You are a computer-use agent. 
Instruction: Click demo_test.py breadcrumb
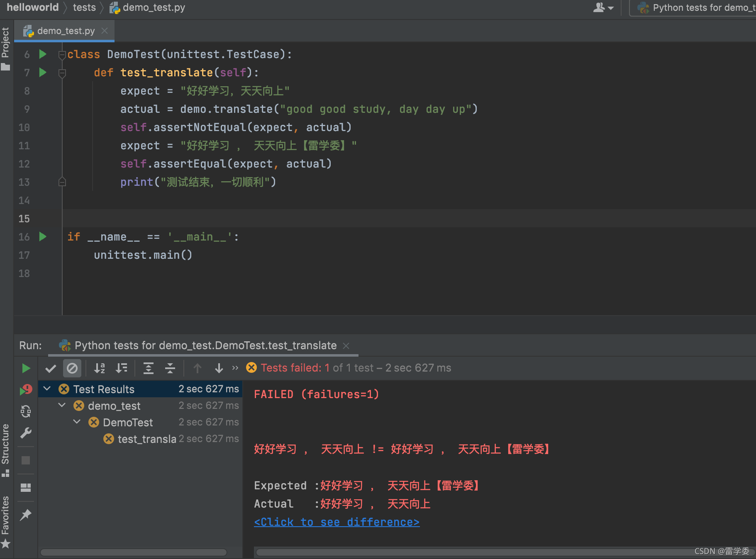[148, 7]
